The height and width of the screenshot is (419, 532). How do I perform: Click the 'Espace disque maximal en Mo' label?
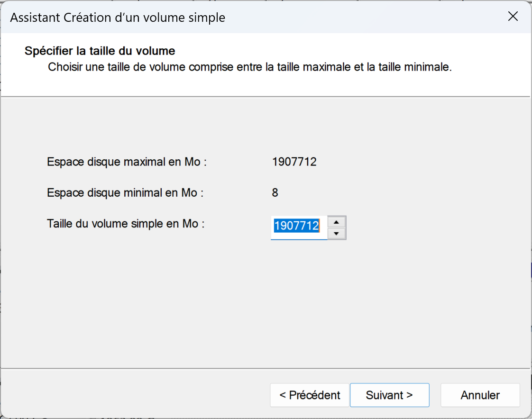[127, 162]
